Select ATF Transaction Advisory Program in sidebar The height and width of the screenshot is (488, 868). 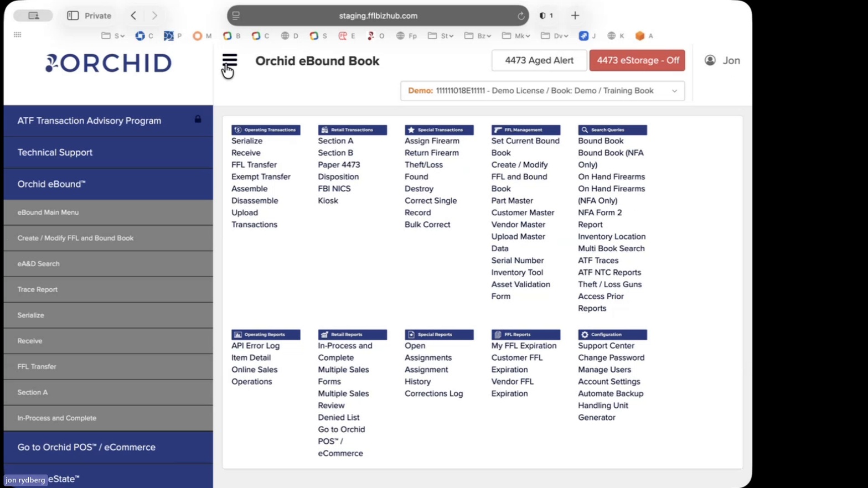[x=108, y=121]
